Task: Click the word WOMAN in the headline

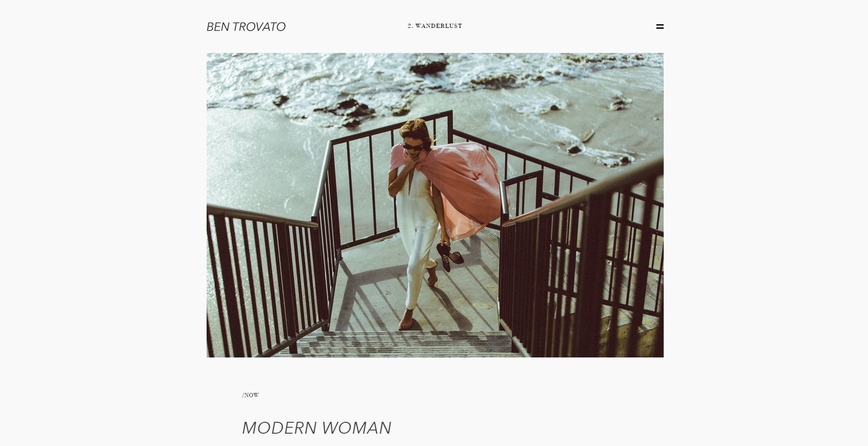Action: click(x=357, y=428)
